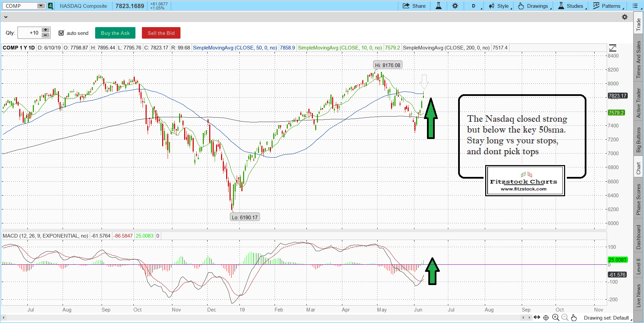Open order entry panel gear settings
Image resolution: width=644 pixels, height=323 pixels.
625,17
